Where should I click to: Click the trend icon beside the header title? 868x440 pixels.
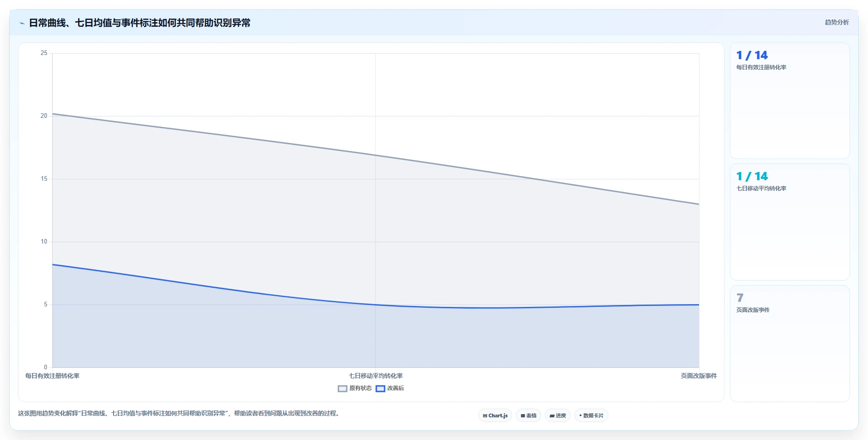[22, 23]
